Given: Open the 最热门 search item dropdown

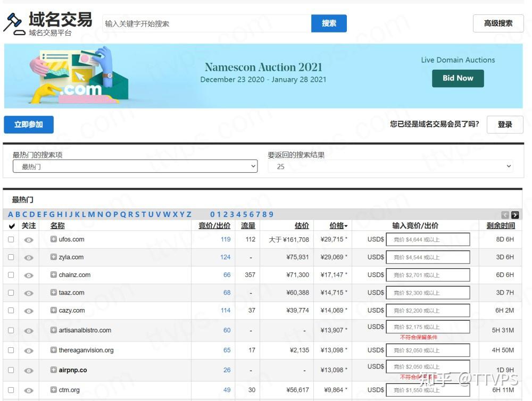Looking at the screenshot, I should [135, 166].
